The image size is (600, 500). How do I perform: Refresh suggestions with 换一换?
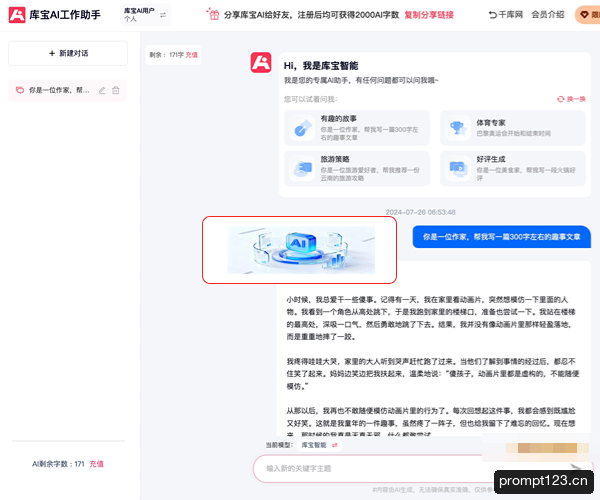(x=571, y=99)
